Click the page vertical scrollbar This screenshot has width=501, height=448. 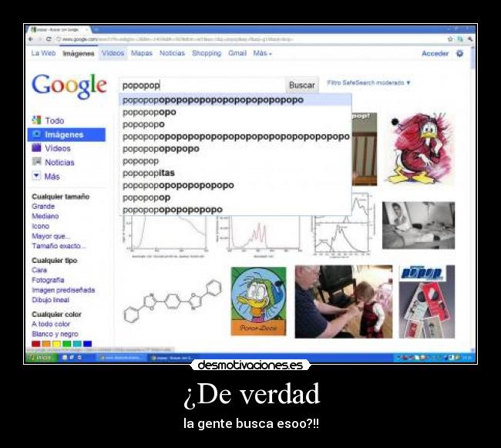[x=473, y=198]
